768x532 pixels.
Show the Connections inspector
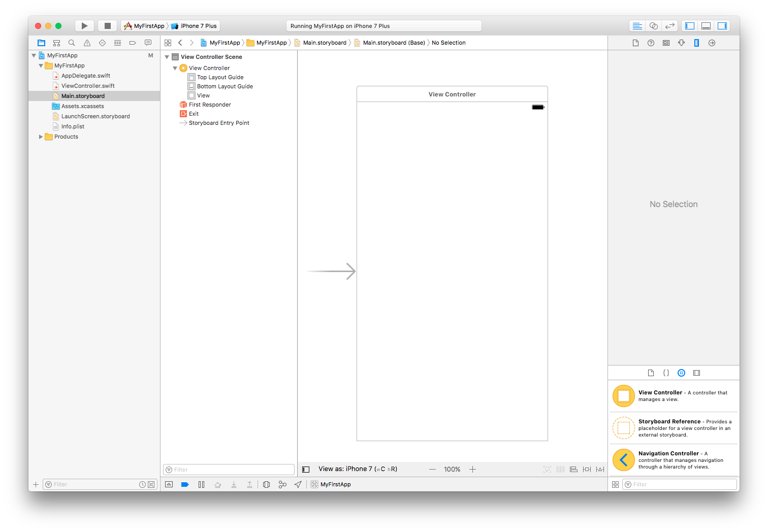(712, 43)
